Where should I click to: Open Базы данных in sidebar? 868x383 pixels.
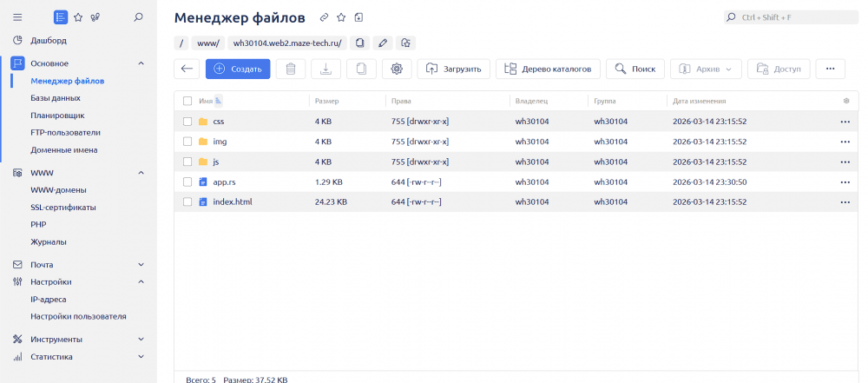point(56,98)
